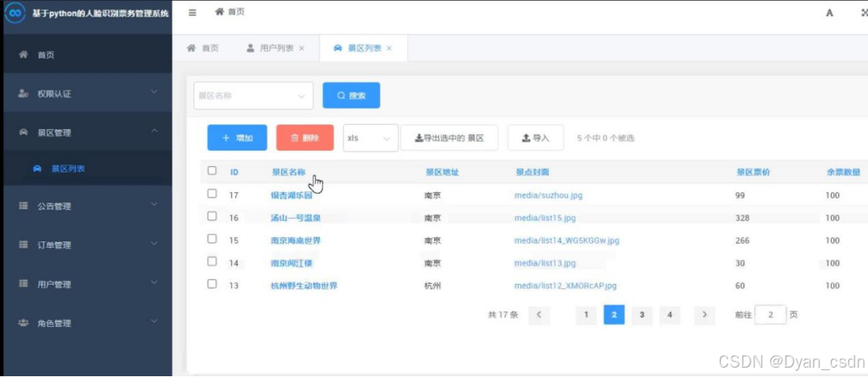Click the home icon in breadcrumb

(220, 13)
